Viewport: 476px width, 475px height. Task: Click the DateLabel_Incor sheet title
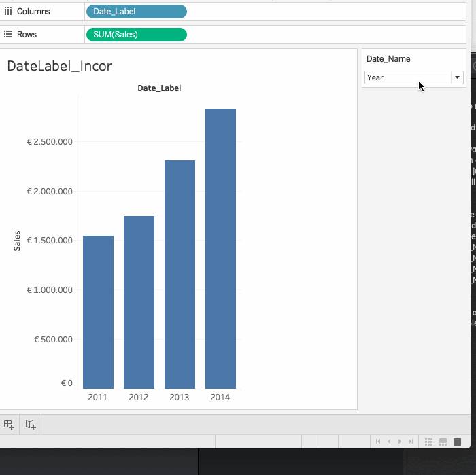pos(59,66)
